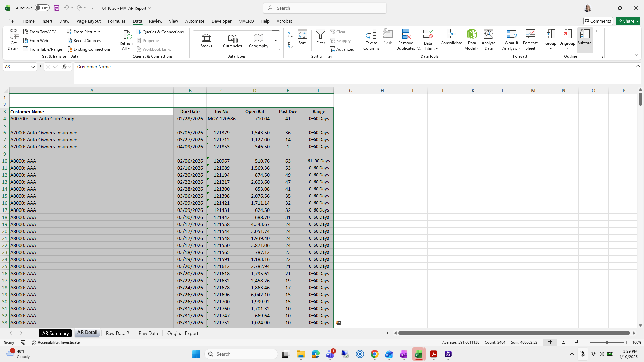Switch to Page Break Preview view
The width and height of the screenshot is (644, 362).
[x=577, y=342]
